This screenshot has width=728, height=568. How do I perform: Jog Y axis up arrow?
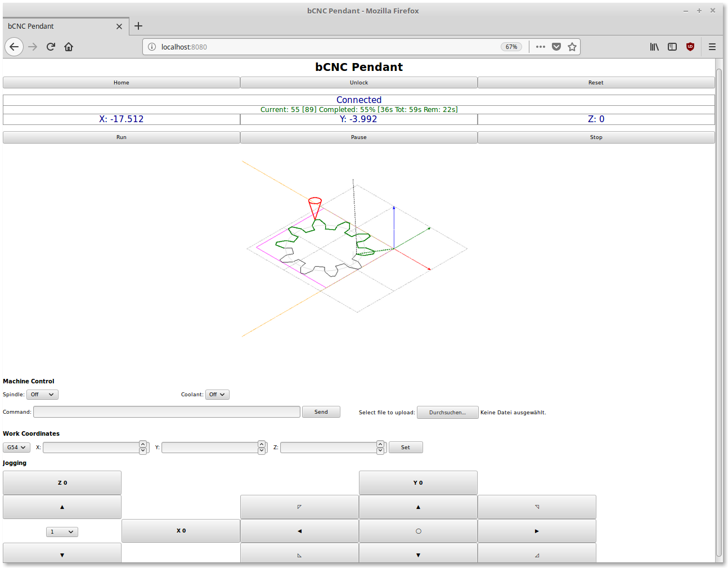pyautogui.click(x=418, y=507)
